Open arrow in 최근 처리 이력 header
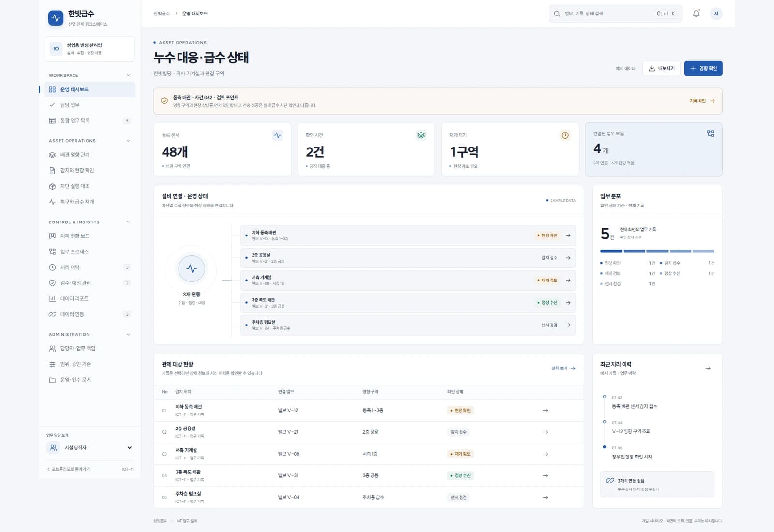This screenshot has width=774, height=532. click(x=708, y=369)
